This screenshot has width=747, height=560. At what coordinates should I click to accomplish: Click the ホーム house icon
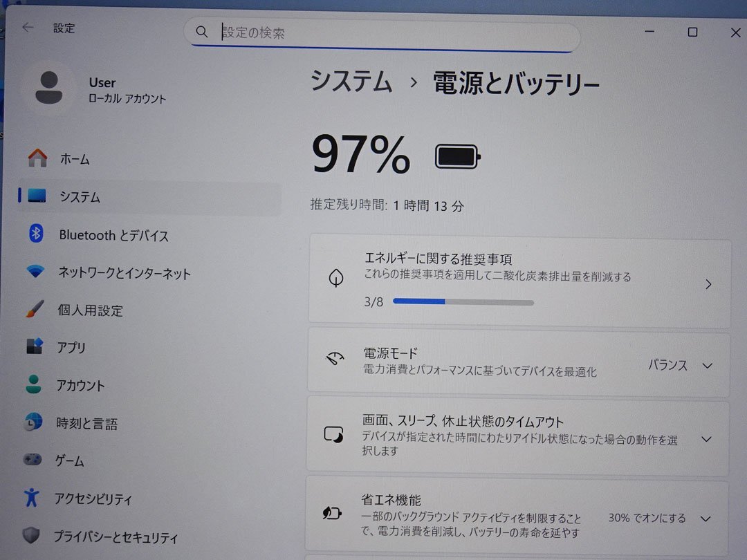(37, 158)
